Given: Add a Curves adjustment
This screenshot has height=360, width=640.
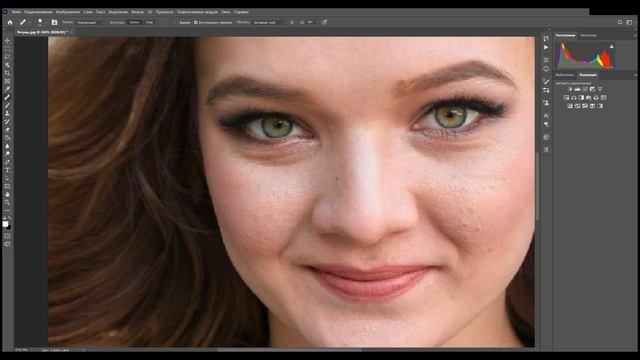Looking at the screenshot, I should 585,89.
